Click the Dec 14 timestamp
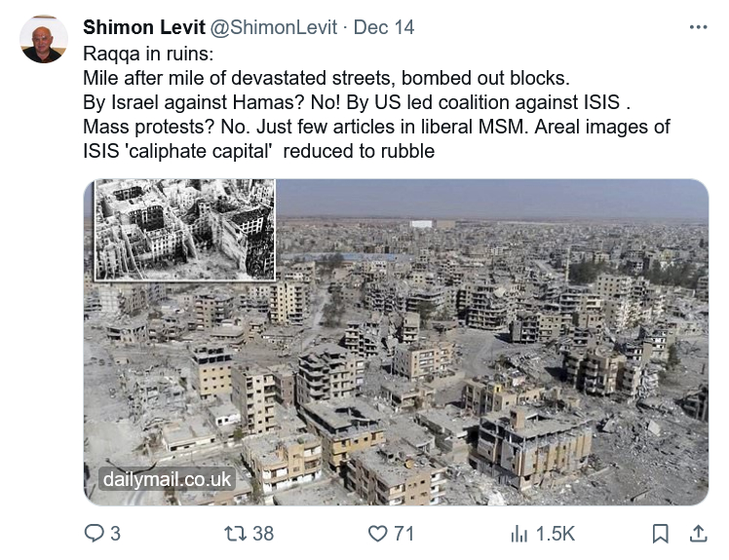Screen dimensions: 729x560 (x=384, y=27)
